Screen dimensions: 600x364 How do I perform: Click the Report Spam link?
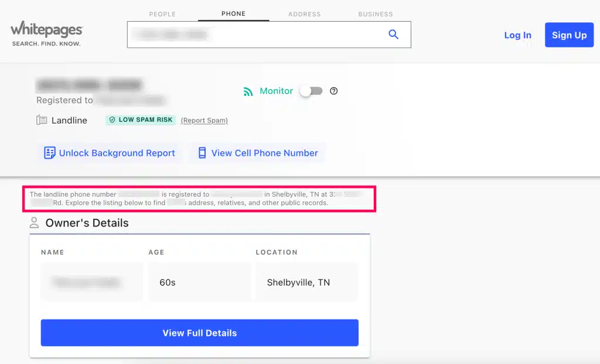click(204, 121)
